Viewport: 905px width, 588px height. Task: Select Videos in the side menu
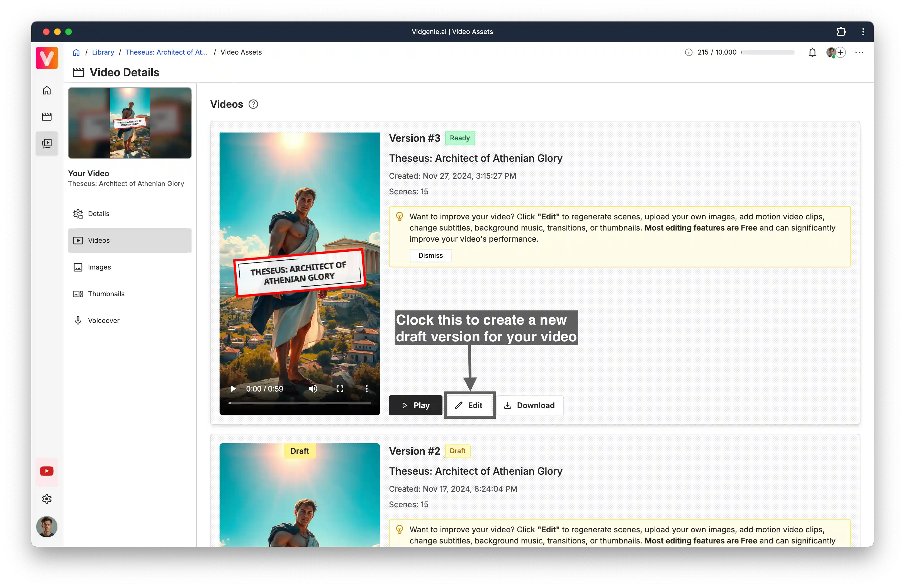[x=130, y=241]
